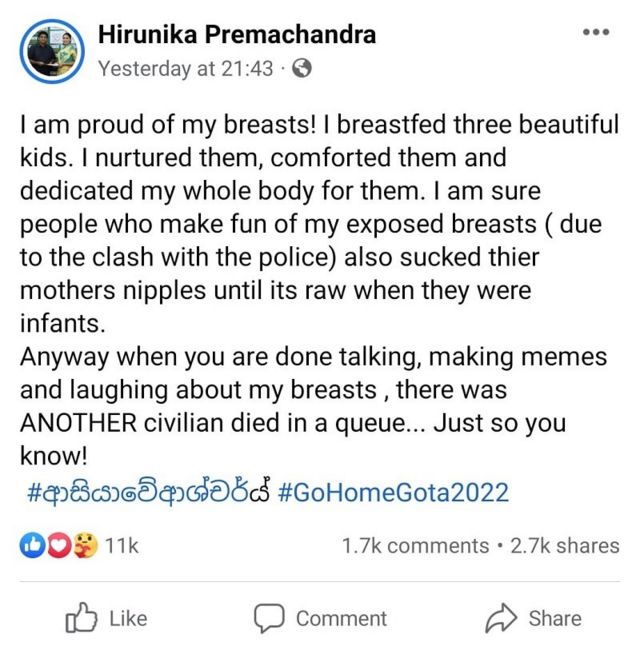Click the share arrow icon

(x=499, y=619)
